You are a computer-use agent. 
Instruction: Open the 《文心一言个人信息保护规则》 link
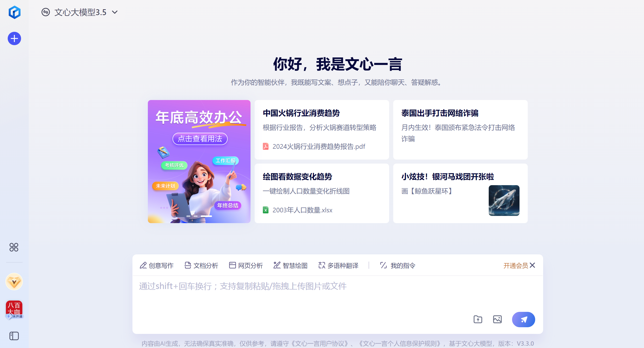click(400, 343)
